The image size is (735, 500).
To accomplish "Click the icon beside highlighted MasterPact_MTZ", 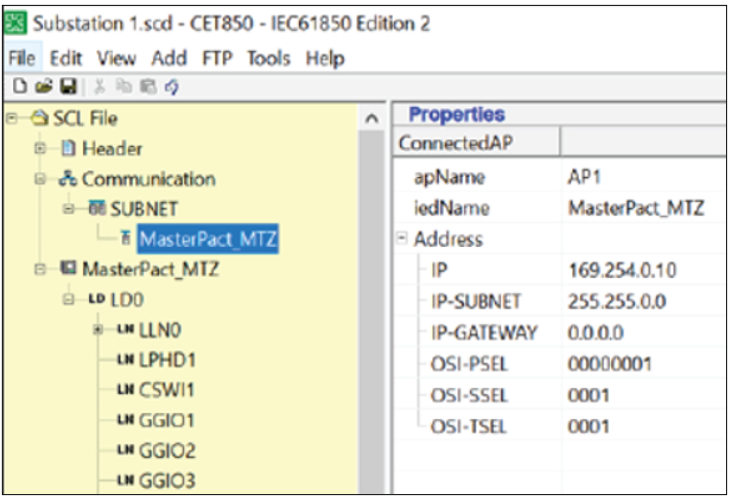I will 125,239.
